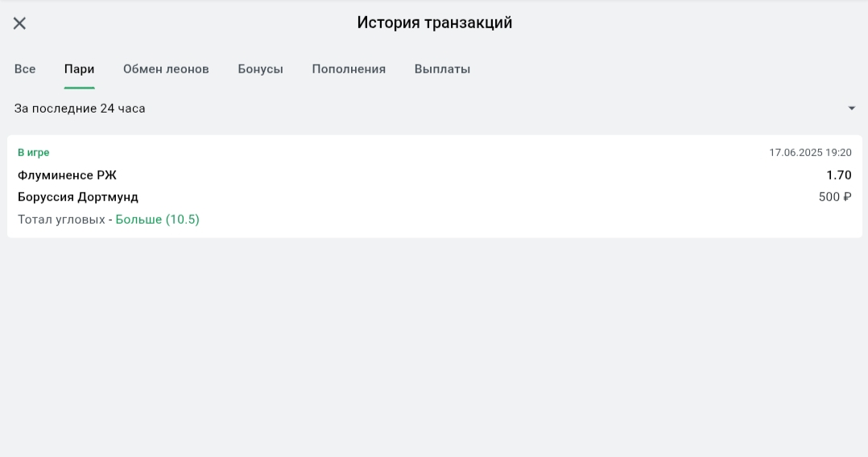Expand the period dropdown arrow
868x457 pixels.
(x=852, y=109)
